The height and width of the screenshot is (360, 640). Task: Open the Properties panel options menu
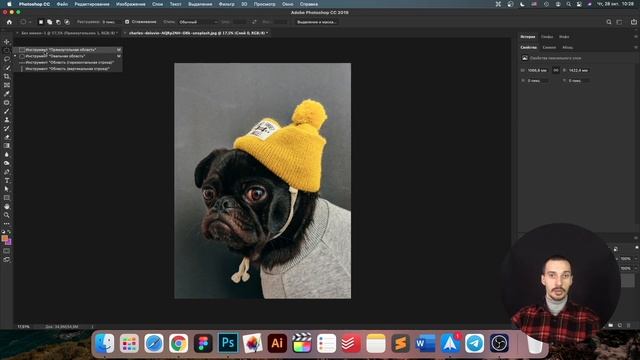(x=636, y=47)
